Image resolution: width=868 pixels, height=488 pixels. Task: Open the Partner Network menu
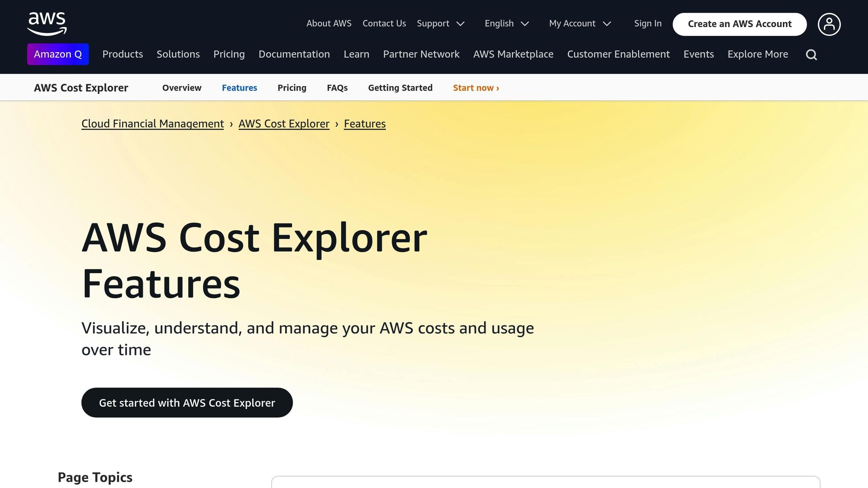click(x=421, y=54)
